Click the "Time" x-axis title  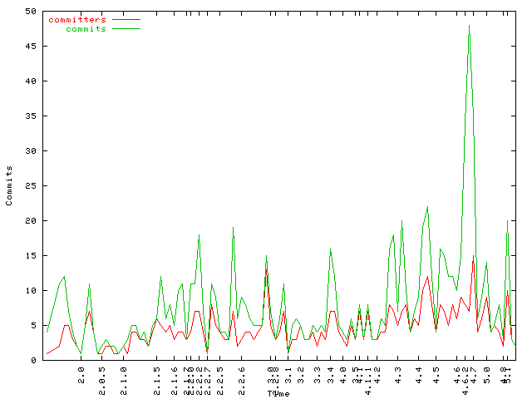(x=278, y=393)
